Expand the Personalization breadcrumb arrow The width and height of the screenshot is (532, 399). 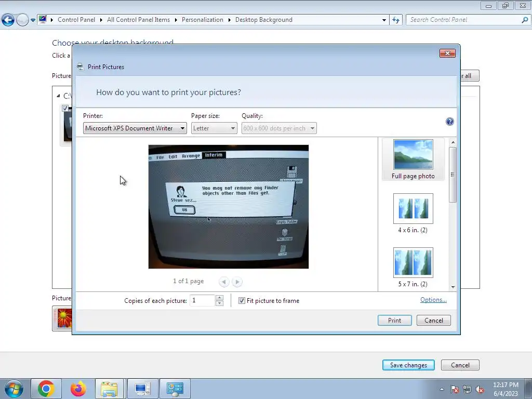tap(229, 20)
